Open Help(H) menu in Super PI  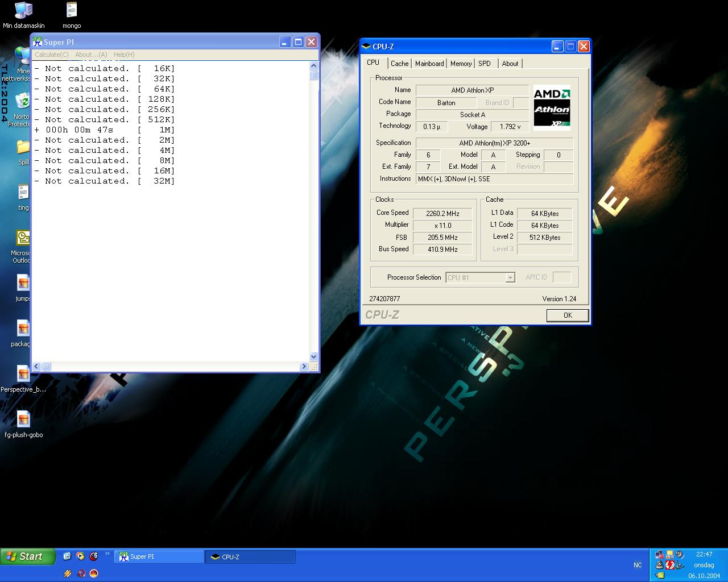click(124, 55)
